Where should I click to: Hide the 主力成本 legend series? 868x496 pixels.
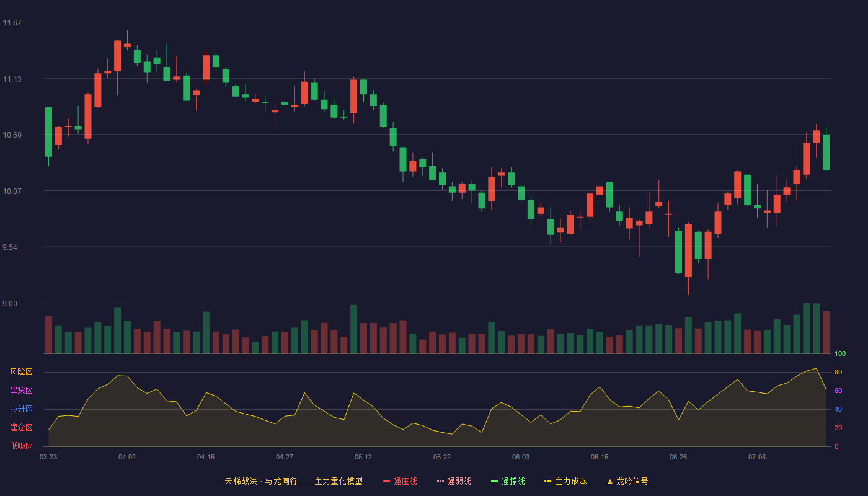tap(570, 481)
